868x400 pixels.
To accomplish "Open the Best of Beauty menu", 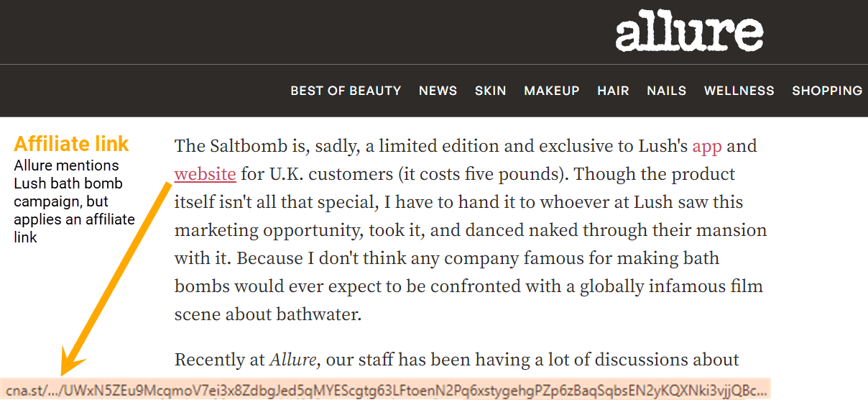I will [346, 91].
